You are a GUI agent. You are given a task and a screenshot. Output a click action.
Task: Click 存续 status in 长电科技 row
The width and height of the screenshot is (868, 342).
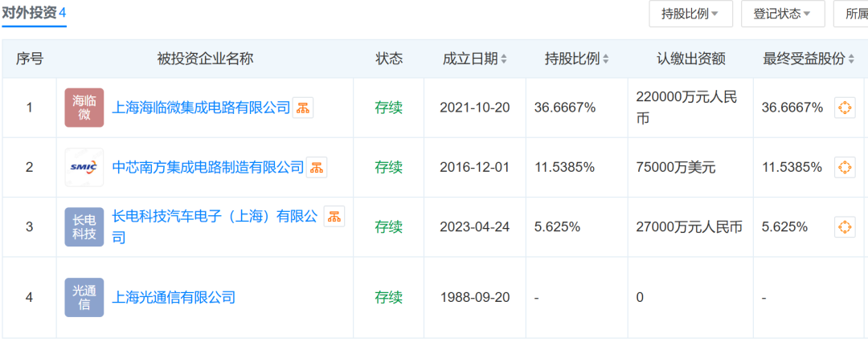click(389, 226)
